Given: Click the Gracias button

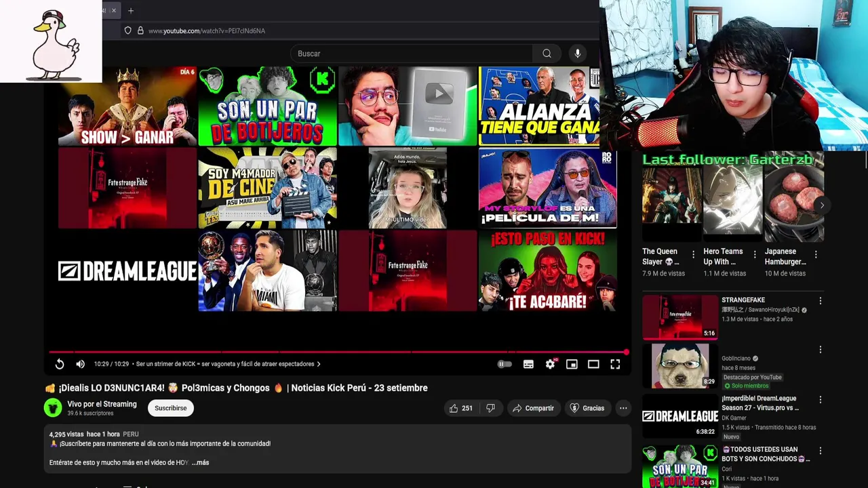Looking at the screenshot, I should (x=587, y=408).
